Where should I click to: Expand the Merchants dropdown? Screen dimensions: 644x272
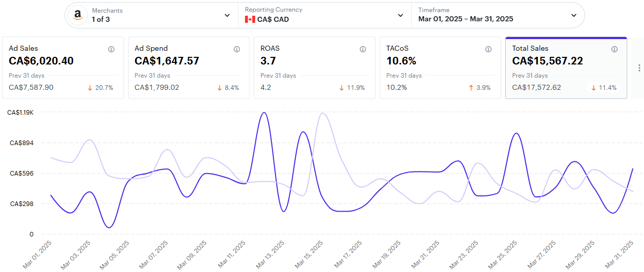point(227,15)
